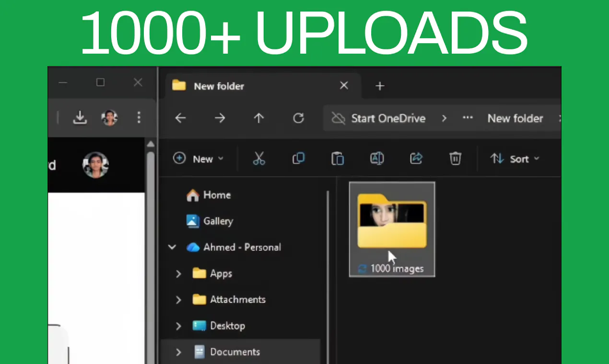Select the Attachments folder

coord(229,300)
